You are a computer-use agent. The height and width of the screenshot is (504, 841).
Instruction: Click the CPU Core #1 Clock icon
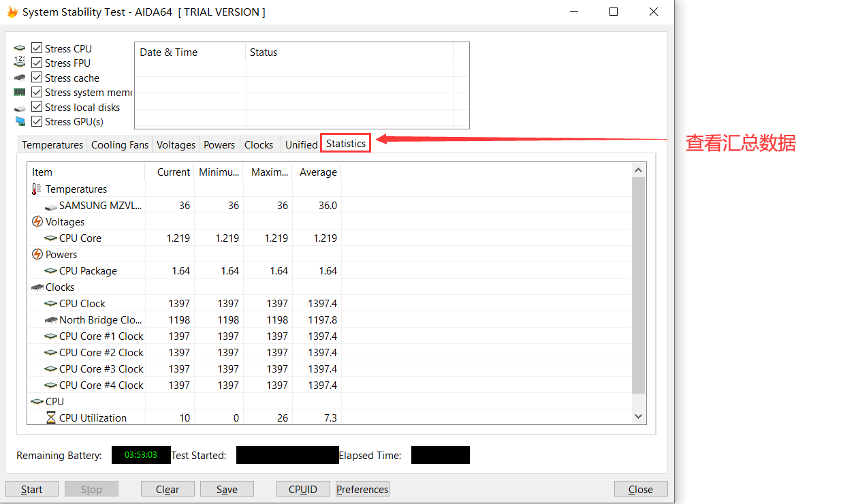[x=51, y=336]
